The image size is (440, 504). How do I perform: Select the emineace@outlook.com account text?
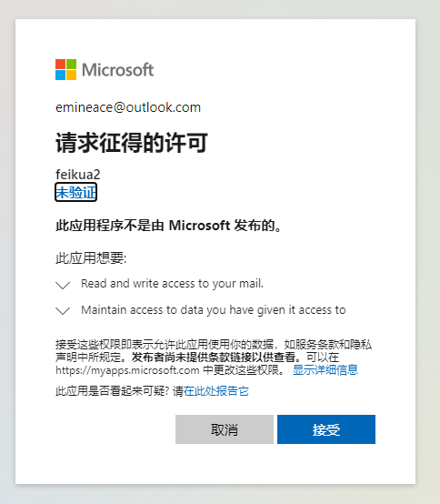pyautogui.click(x=128, y=107)
